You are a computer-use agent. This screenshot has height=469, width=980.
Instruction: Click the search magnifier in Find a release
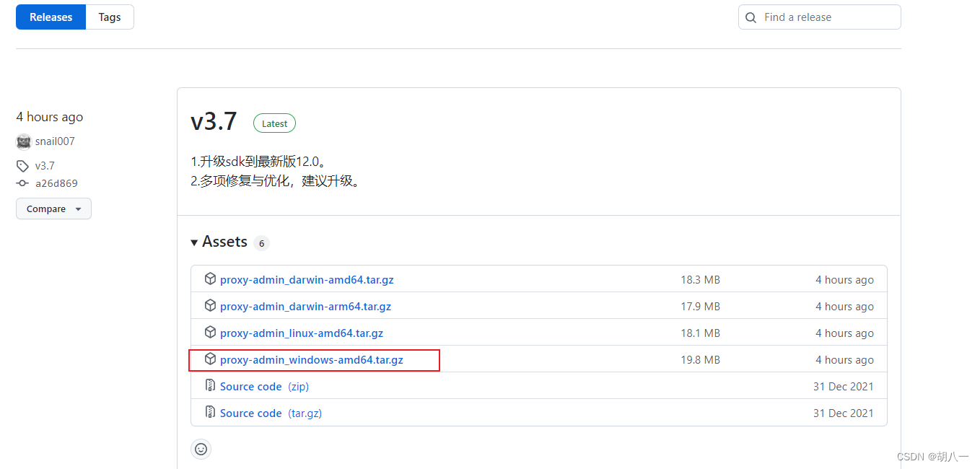(x=751, y=17)
